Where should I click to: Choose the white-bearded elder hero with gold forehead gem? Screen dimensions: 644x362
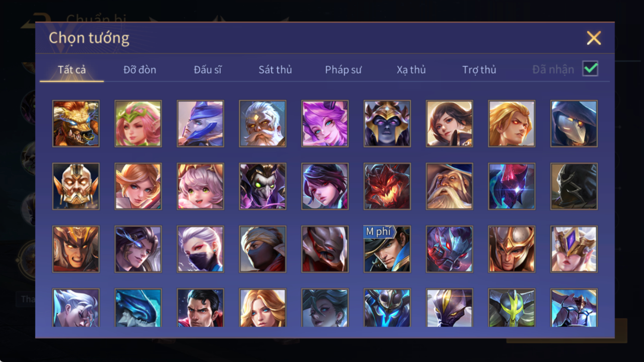pos(262,124)
